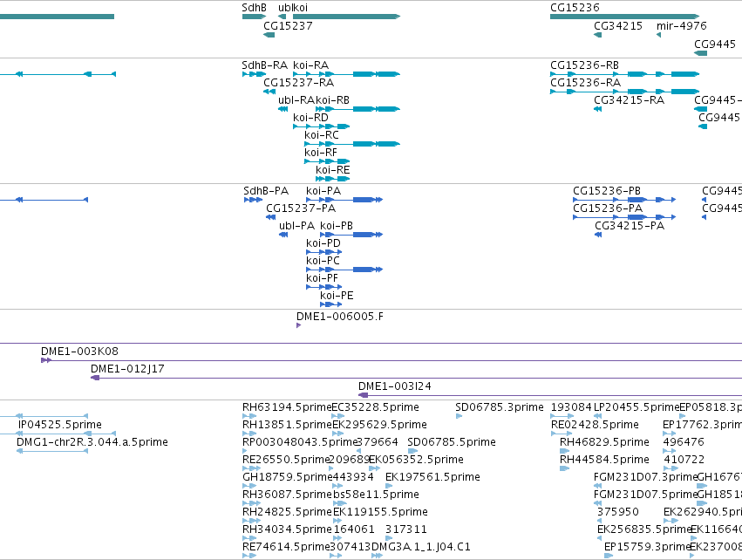Click the koi-PA protein label
742x560 pixels.
(x=323, y=191)
